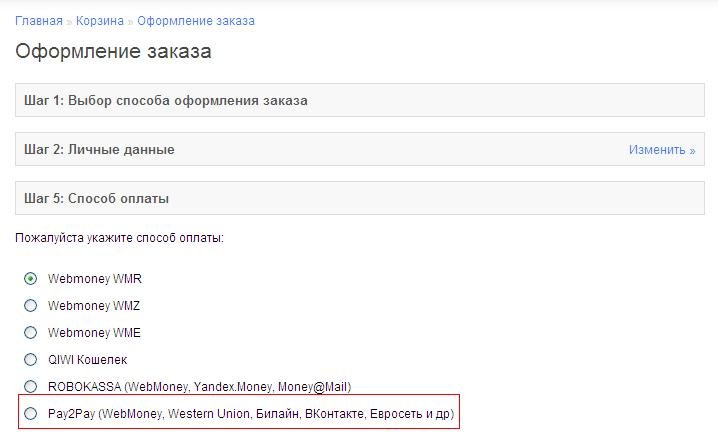Viewport: 718px width, 432px height.
Task: Click the large Оформление заказа page heading
Action: pos(113,52)
